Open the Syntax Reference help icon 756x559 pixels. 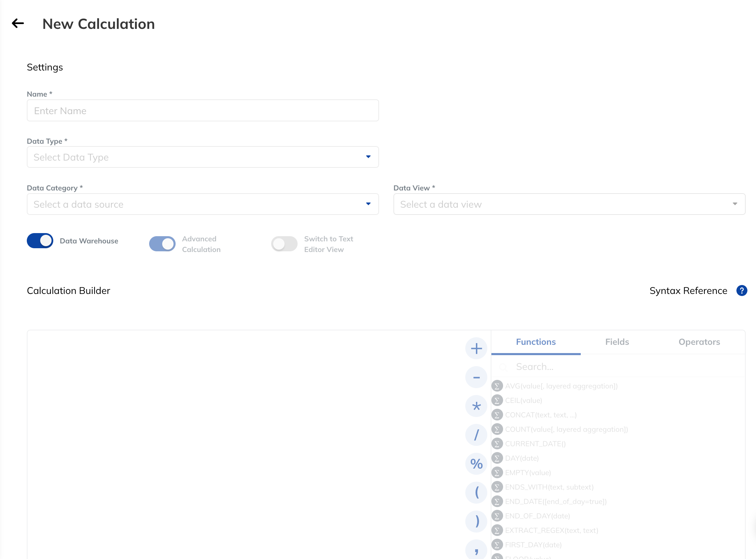pos(742,291)
